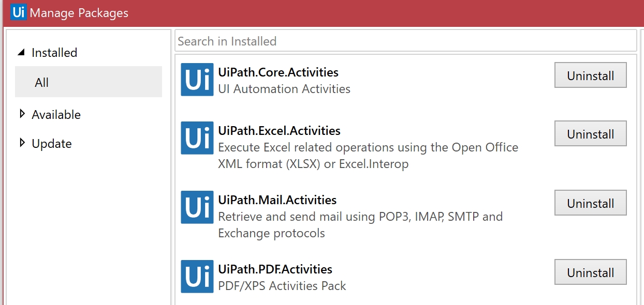Focus the Search in Installed field
This screenshot has width=644, height=305.
coord(406,41)
